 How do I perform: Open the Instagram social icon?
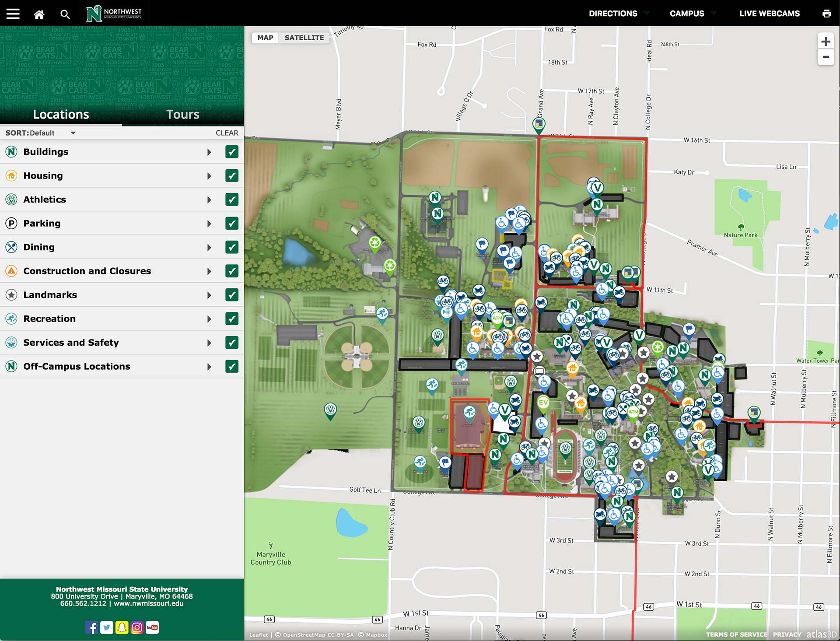[137, 627]
